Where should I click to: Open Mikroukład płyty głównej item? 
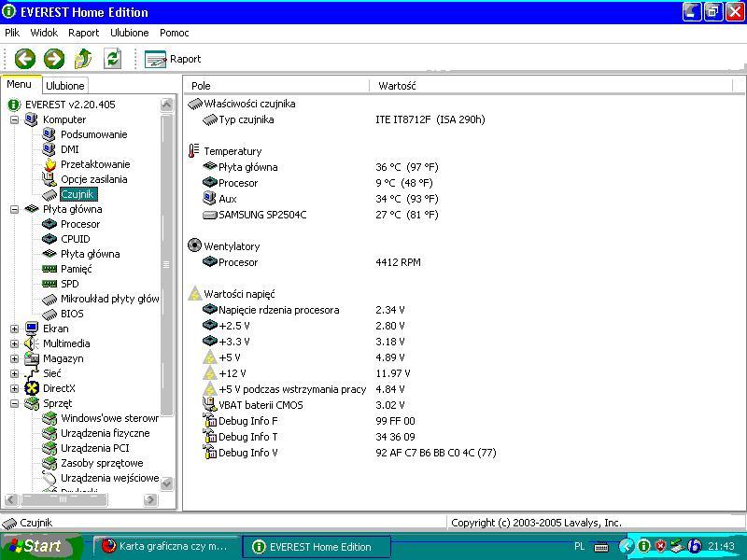point(109,299)
